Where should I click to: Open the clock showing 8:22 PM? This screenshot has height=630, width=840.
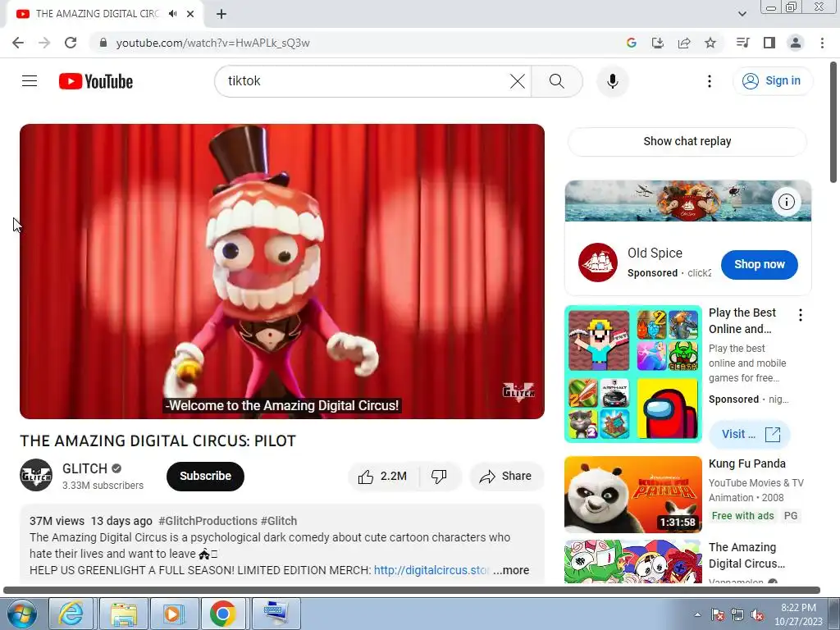798,614
